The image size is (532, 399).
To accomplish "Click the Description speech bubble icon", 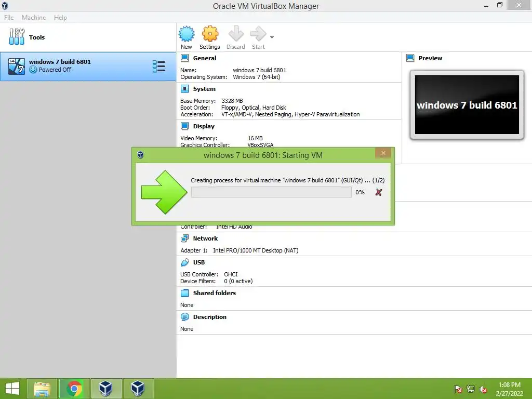I will pyautogui.click(x=184, y=317).
